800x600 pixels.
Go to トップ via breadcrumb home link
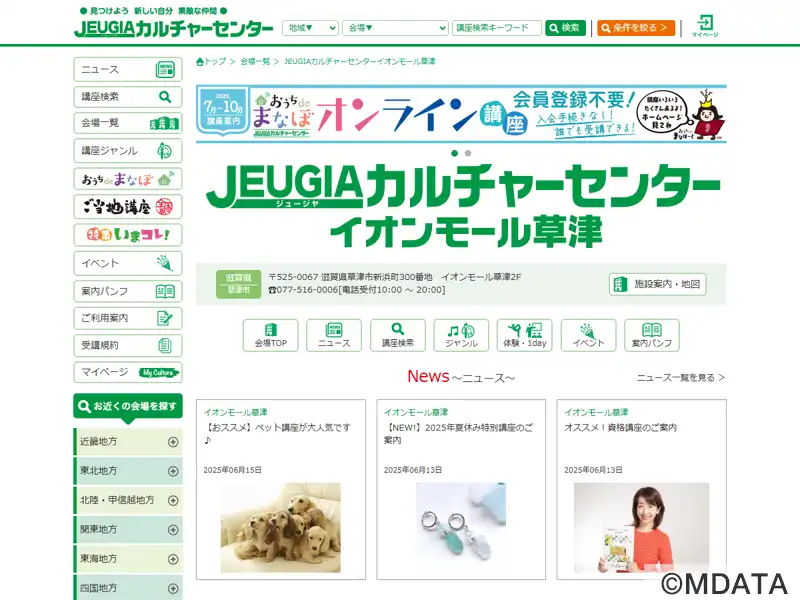click(x=211, y=62)
